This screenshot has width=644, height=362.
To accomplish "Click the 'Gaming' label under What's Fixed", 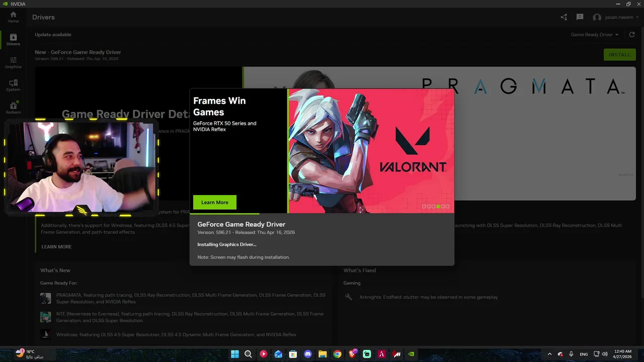I will (x=352, y=283).
